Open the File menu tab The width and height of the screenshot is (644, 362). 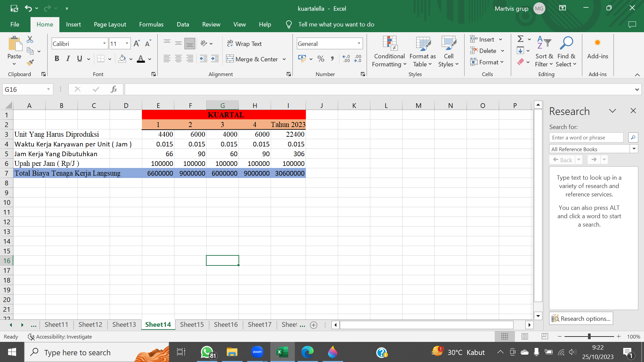[15, 24]
